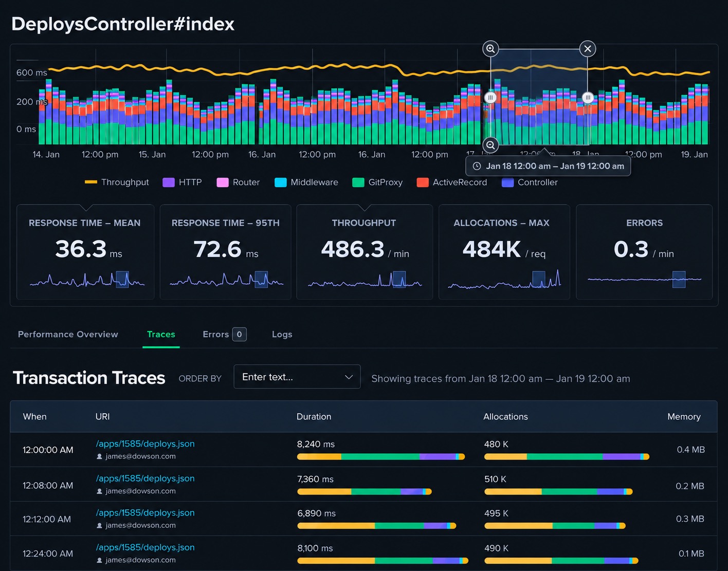Click the 12:00:00 AM timestamp cell
This screenshot has height=571, width=728.
(48, 450)
